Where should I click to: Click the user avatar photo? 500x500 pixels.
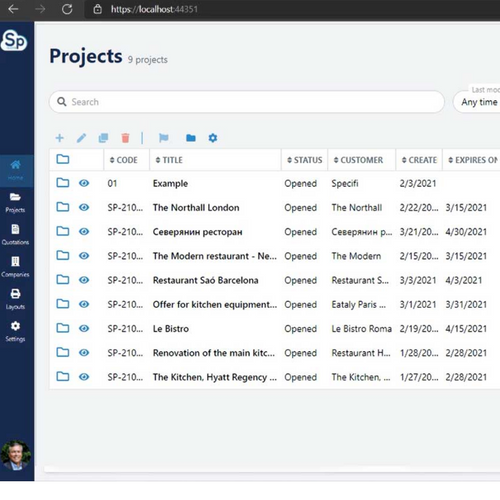[x=16, y=455]
